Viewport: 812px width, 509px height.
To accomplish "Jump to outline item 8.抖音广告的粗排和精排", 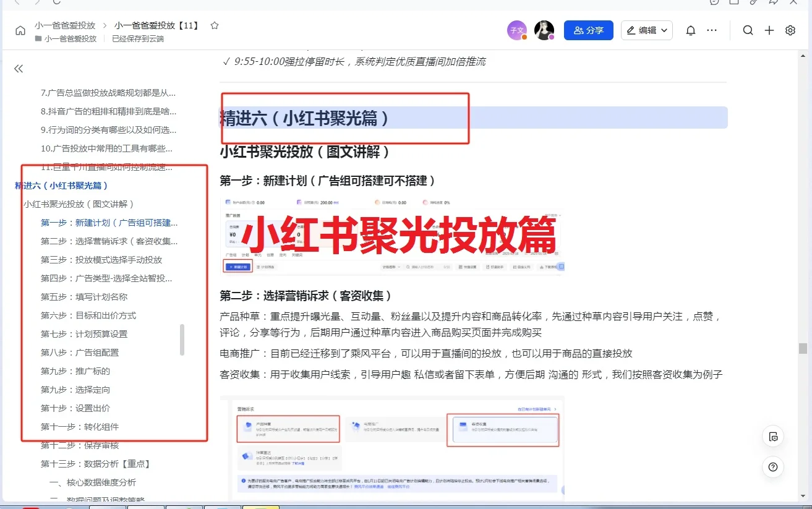I will [x=109, y=111].
